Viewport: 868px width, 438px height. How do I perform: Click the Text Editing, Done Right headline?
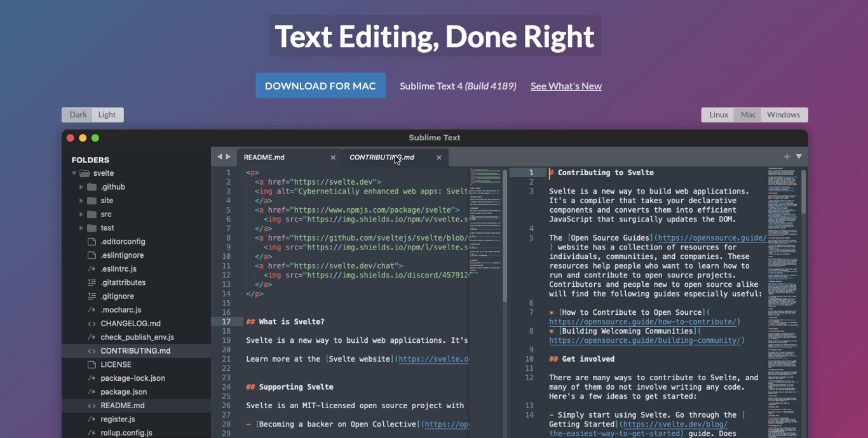pyautogui.click(x=435, y=36)
